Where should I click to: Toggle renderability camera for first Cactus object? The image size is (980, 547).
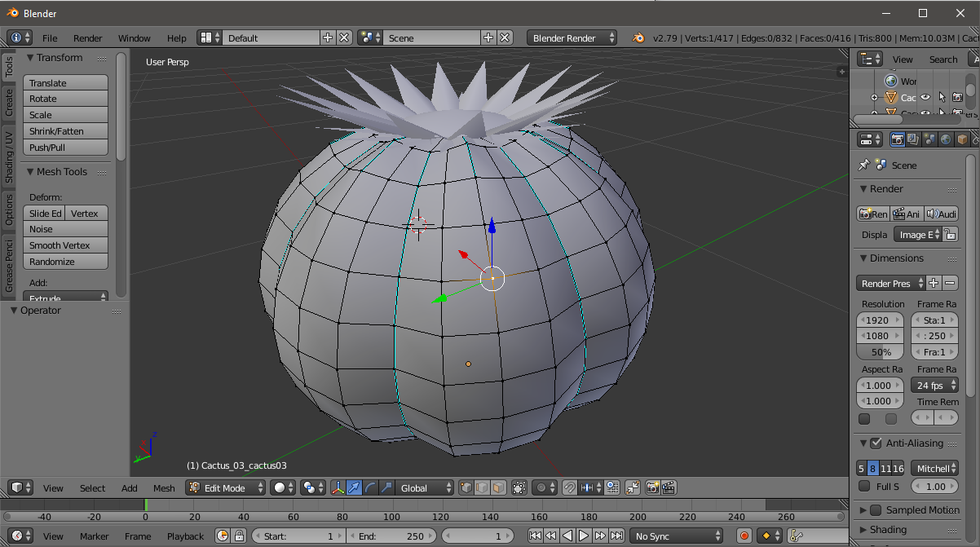point(957,97)
